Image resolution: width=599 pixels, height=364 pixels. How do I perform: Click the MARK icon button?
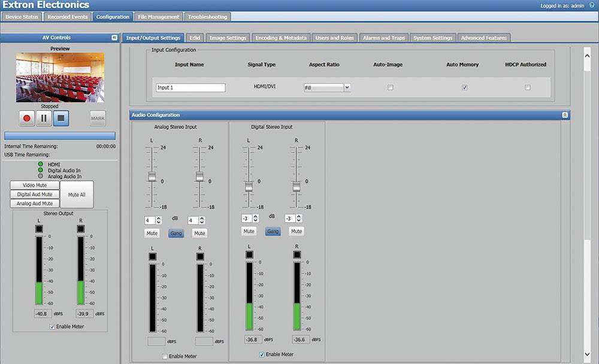click(x=98, y=118)
